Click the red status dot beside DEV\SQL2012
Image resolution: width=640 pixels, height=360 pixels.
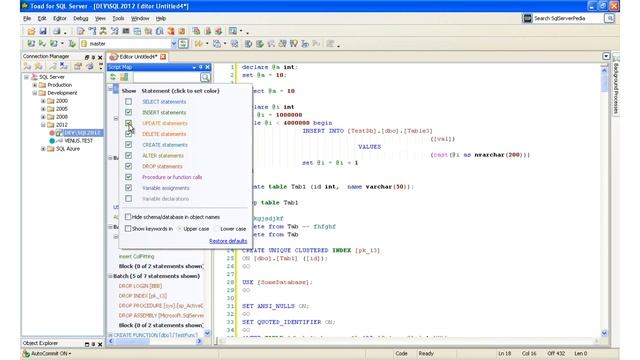click(52, 133)
